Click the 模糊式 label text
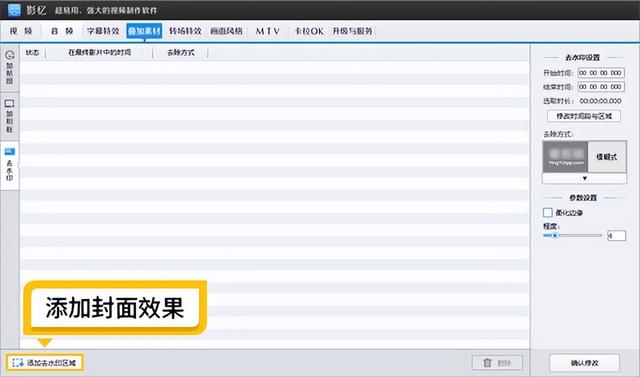The width and height of the screenshot is (640, 377). (607, 157)
